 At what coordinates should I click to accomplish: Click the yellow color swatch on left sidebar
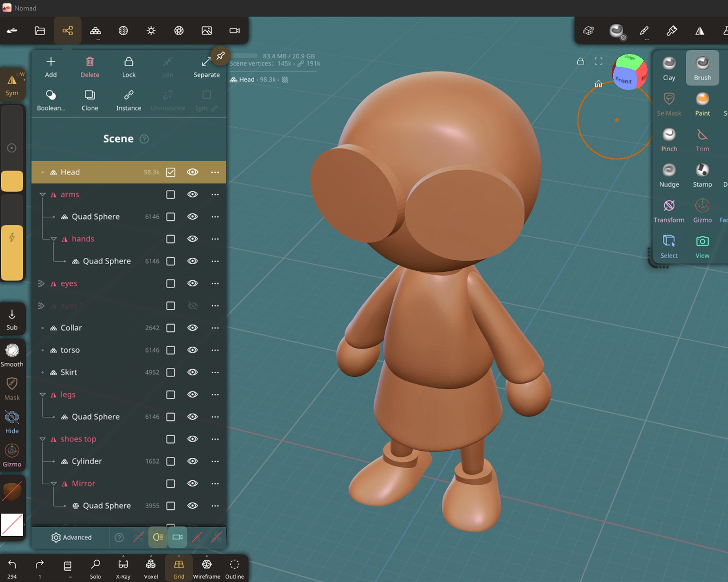point(12,181)
